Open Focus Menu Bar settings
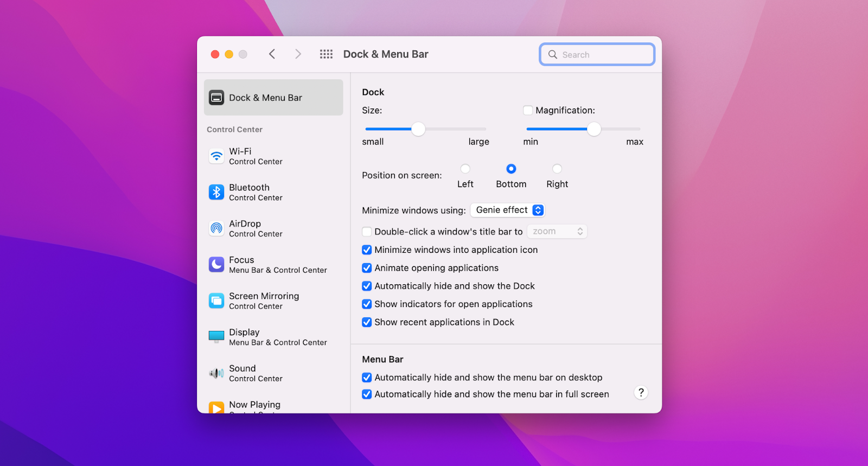This screenshot has height=466, width=868. (273, 265)
